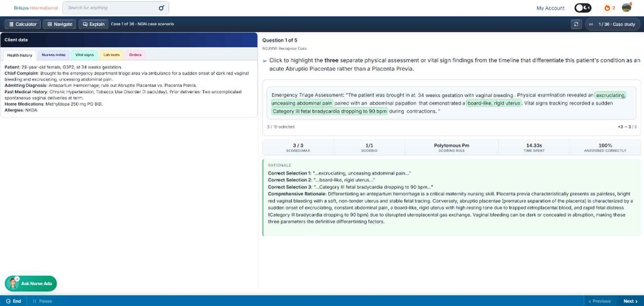Switch to the Vital signs tab
Image resolution: width=644 pixels, height=306 pixels.
[84, 55]
